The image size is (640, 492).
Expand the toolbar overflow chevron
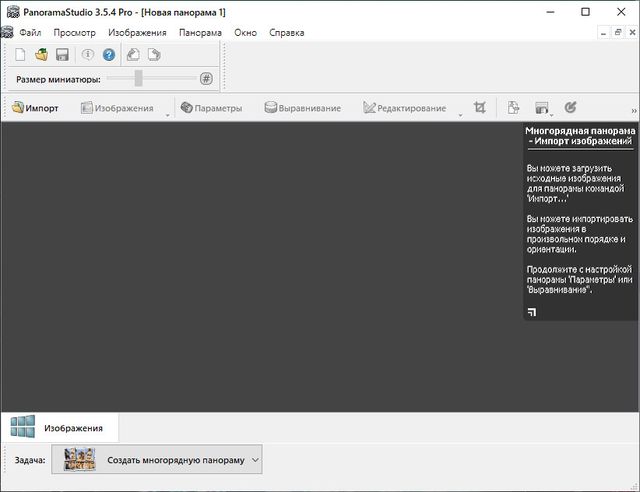(x=633, y=110)
